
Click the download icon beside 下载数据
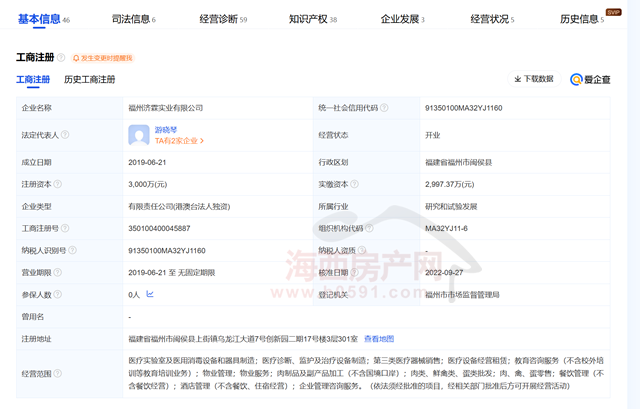(518, 78)
